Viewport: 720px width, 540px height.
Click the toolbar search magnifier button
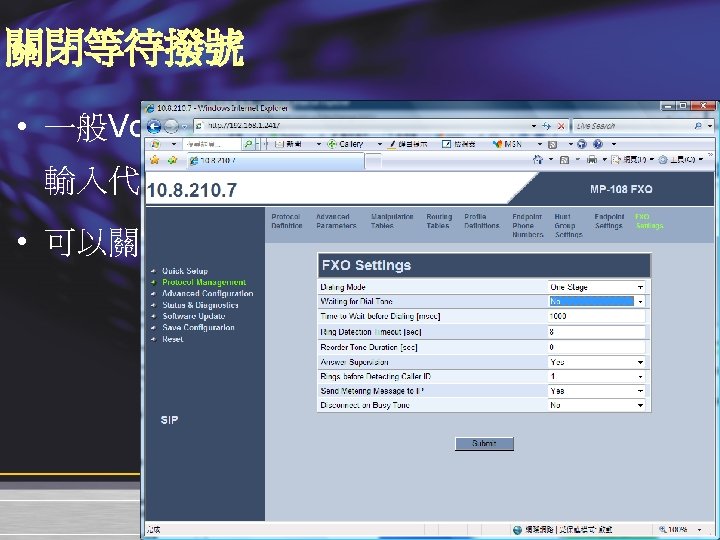click(x=248, y=144)
